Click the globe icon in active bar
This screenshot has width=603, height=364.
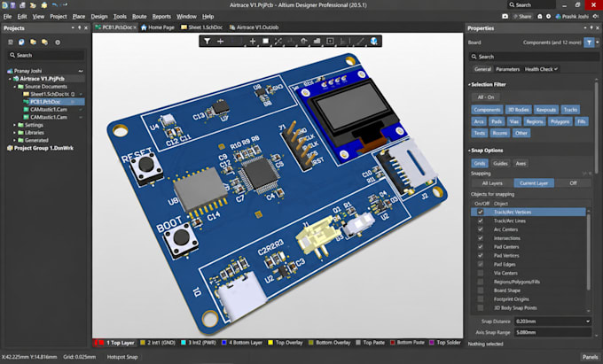pos(373,41)
